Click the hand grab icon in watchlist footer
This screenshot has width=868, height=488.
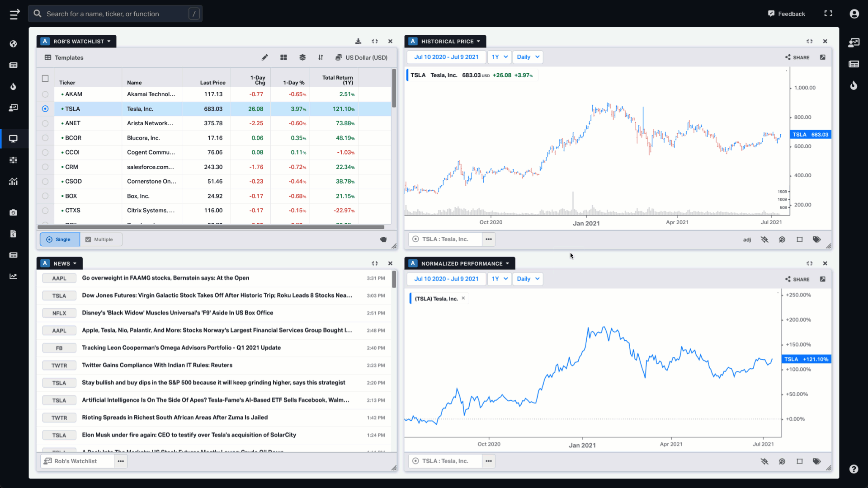383,239
